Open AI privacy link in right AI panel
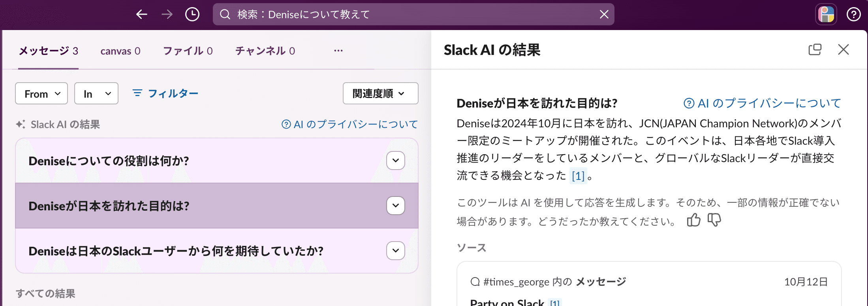Screen dimensions: 868x306 click(x=762, y=103)
